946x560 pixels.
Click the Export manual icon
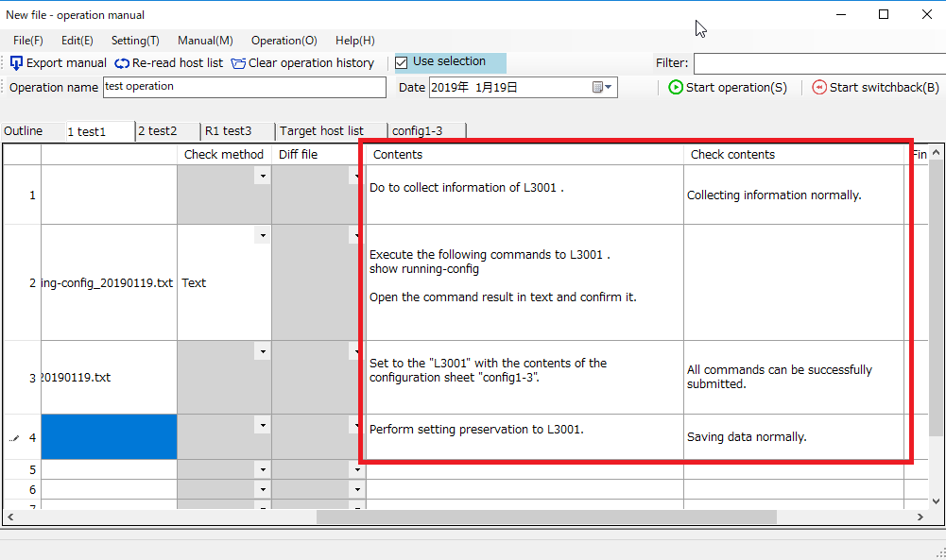[x=16, y=63]
